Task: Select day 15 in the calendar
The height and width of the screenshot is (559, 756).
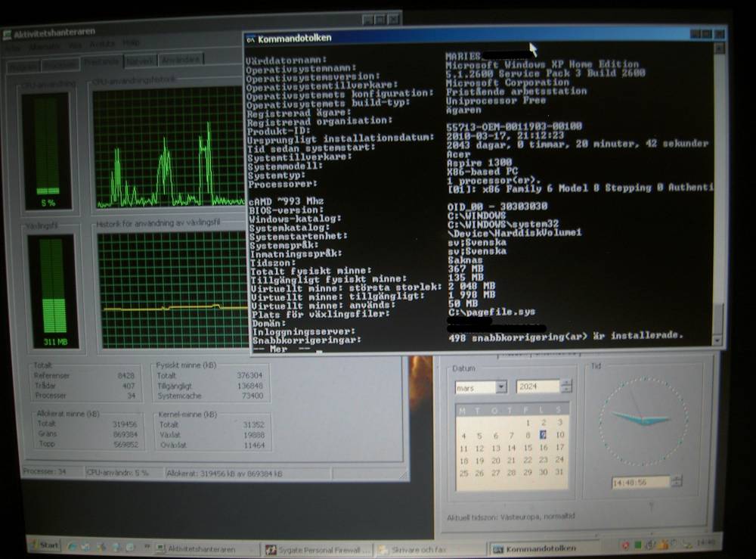Action: [528, 448]
